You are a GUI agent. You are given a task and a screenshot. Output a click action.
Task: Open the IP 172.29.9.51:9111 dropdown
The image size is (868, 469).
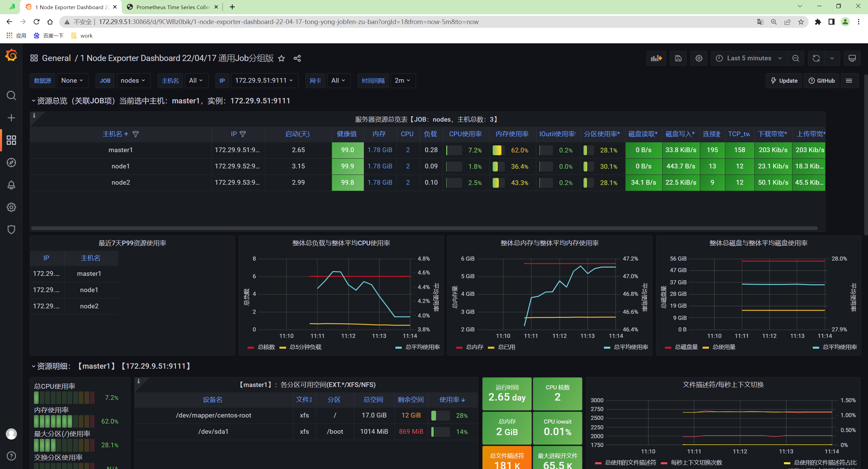click(264, 81)
